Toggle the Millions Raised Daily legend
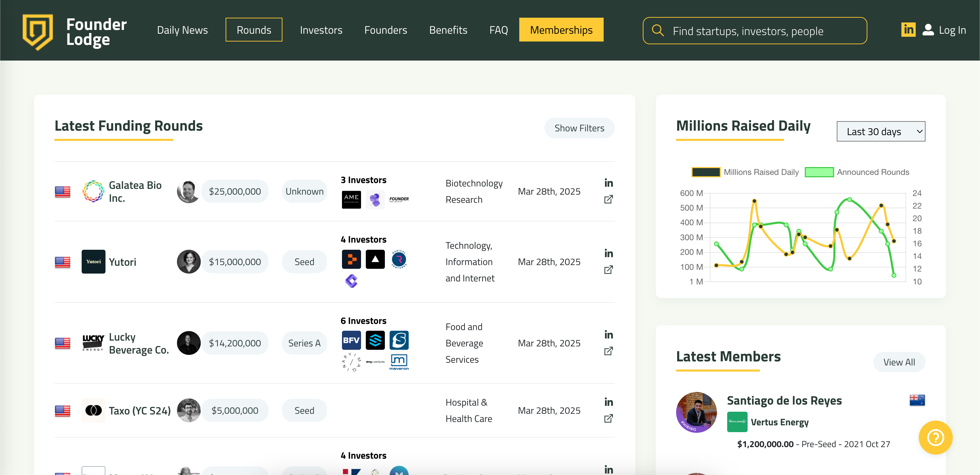 [x=745, y=172]
